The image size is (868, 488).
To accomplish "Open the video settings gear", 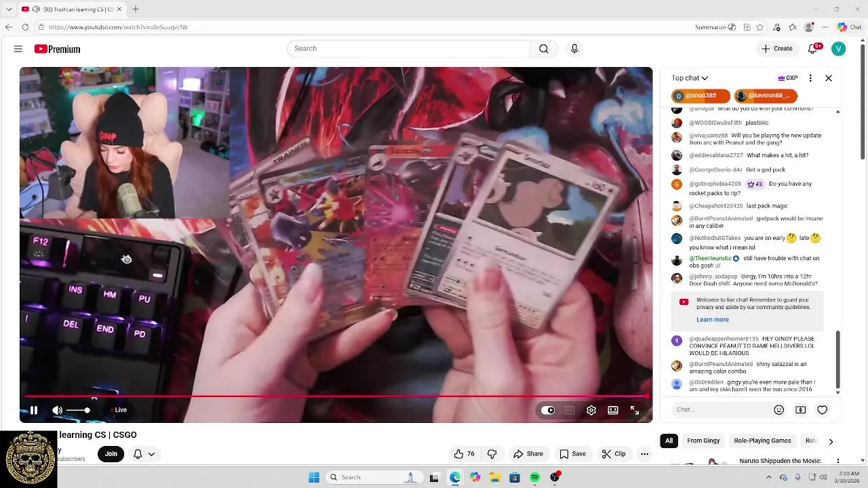I will (x=591, y=410).
